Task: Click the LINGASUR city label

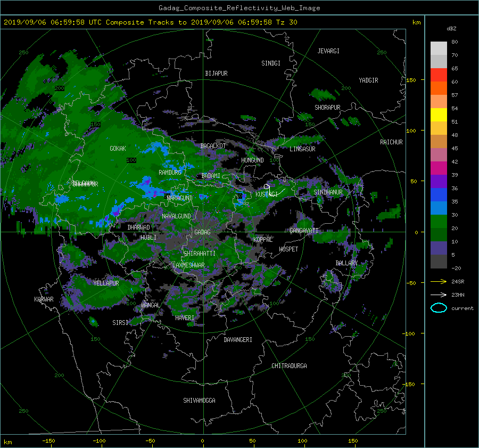Action: point(302,149)
